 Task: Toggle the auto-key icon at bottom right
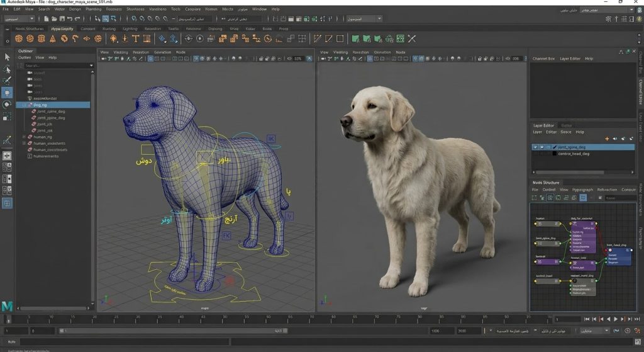[x=628, y=331]
